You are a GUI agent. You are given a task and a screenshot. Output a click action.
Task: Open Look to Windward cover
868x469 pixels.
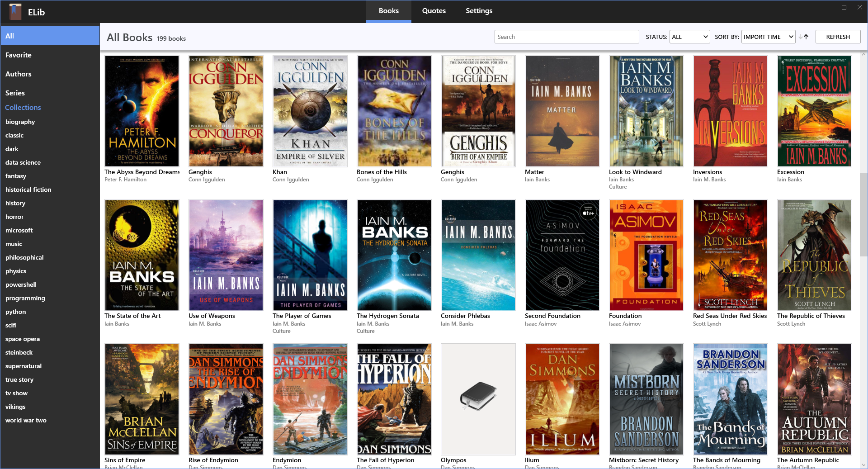click(646, 111)
